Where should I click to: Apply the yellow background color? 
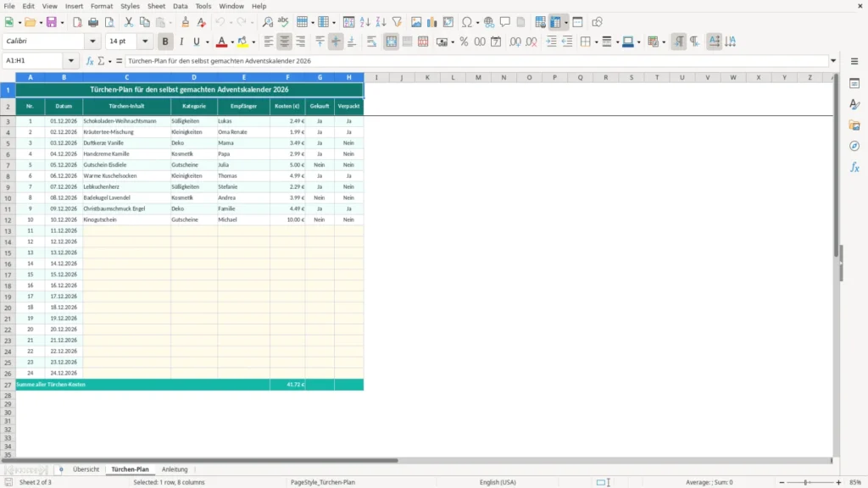(242, 42)
